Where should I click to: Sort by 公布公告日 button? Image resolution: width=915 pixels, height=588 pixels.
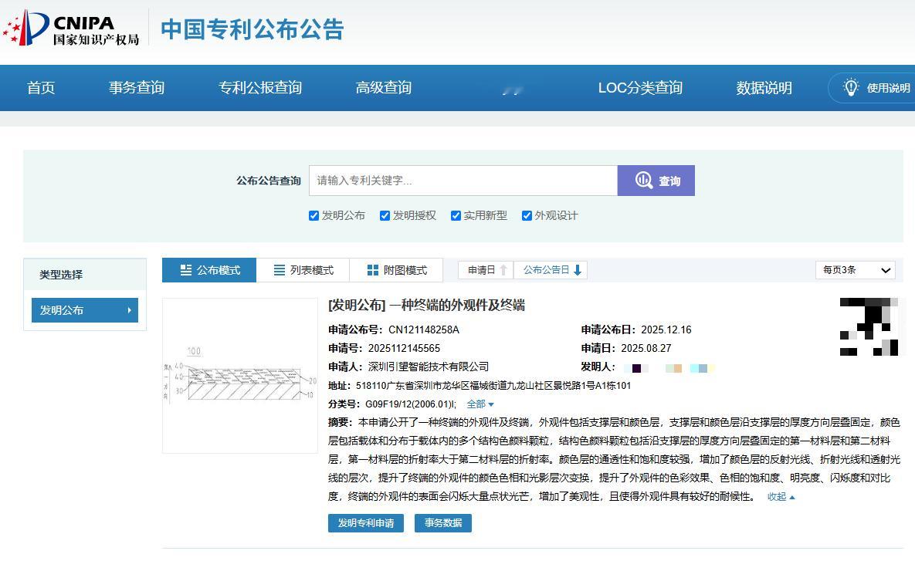(551, 270)
